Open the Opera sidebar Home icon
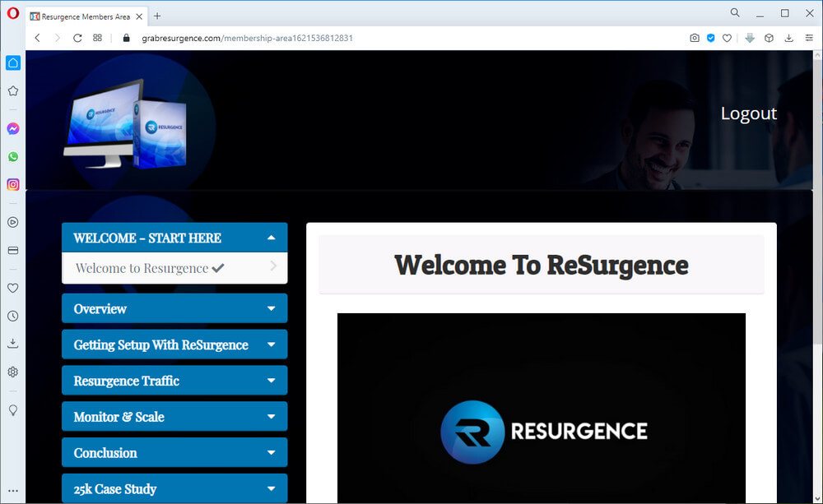The image size is (823, 504). (x=13, y=63)
